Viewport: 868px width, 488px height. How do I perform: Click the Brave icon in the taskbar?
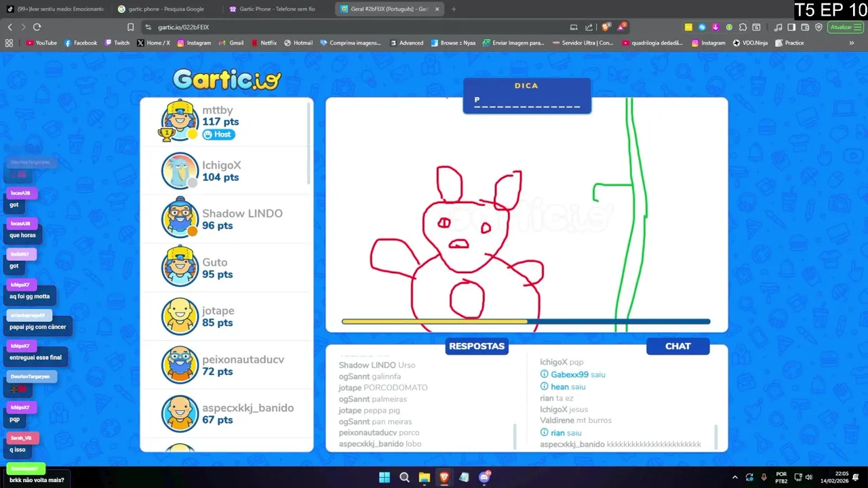[444, 477]
